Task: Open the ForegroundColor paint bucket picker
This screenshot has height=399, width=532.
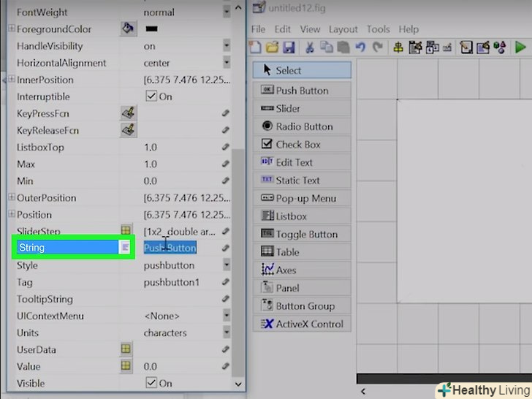Action: coord(128,29)
